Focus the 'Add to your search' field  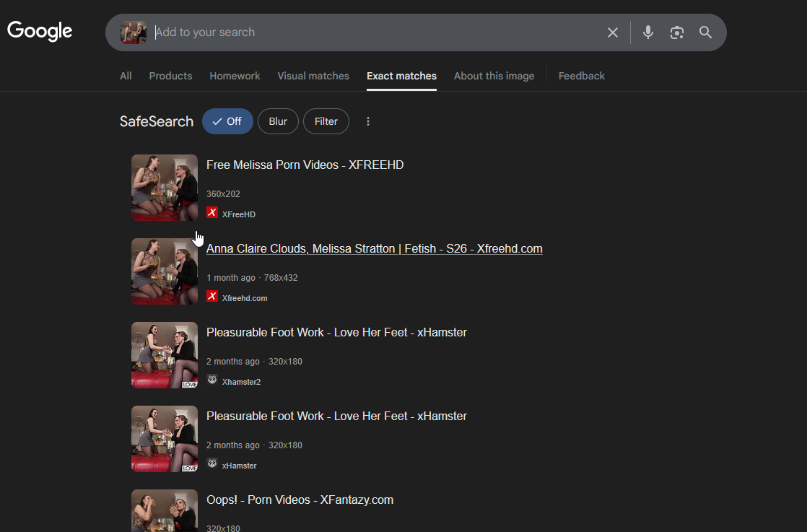375,32
